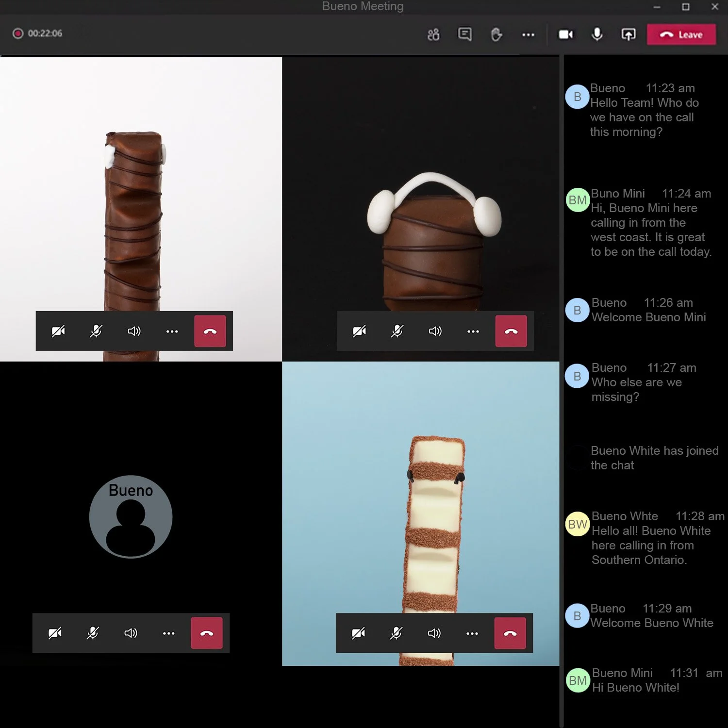The height and width of the screenshot is (728, 728).
Task: Click the BM avatar beside 11:31 am message
Action: (578, 680)
